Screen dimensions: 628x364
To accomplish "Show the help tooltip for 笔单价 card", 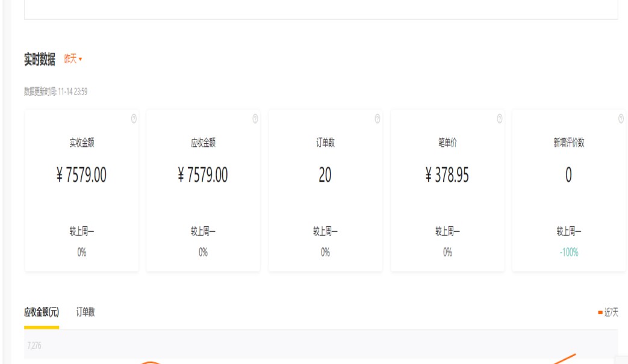I will point(500,119).
